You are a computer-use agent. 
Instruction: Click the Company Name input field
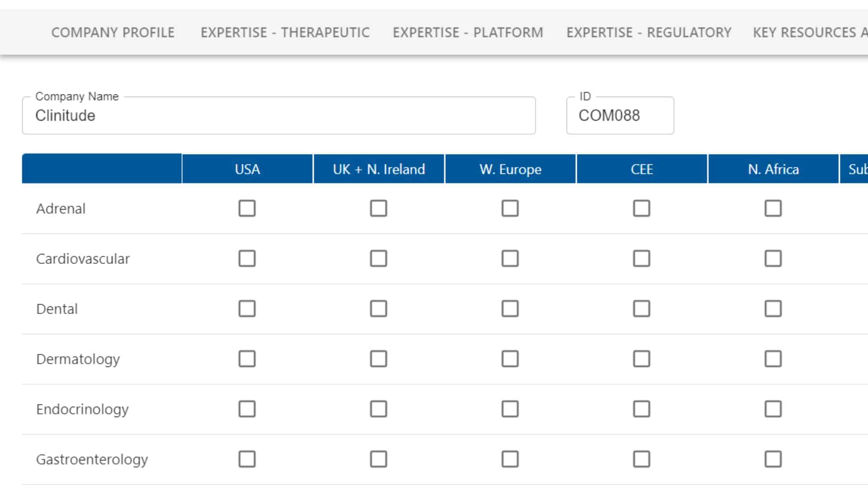pos(278,115)
